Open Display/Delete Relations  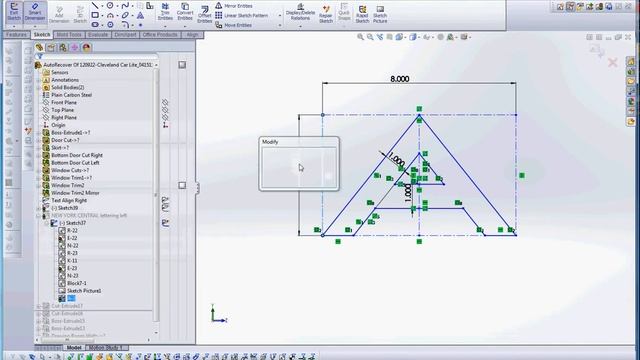pyautogui.click(x=300, y=11)
